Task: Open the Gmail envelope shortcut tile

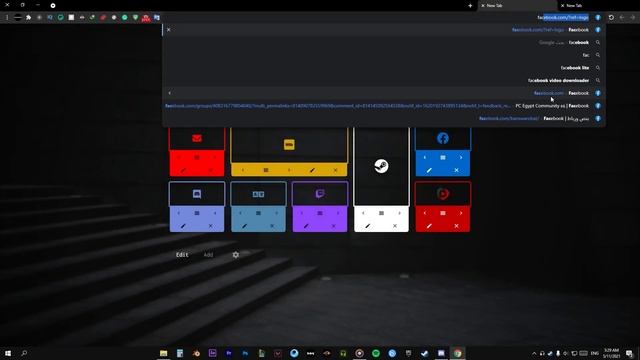Action: pyautogui.click(x=197, y=139)
